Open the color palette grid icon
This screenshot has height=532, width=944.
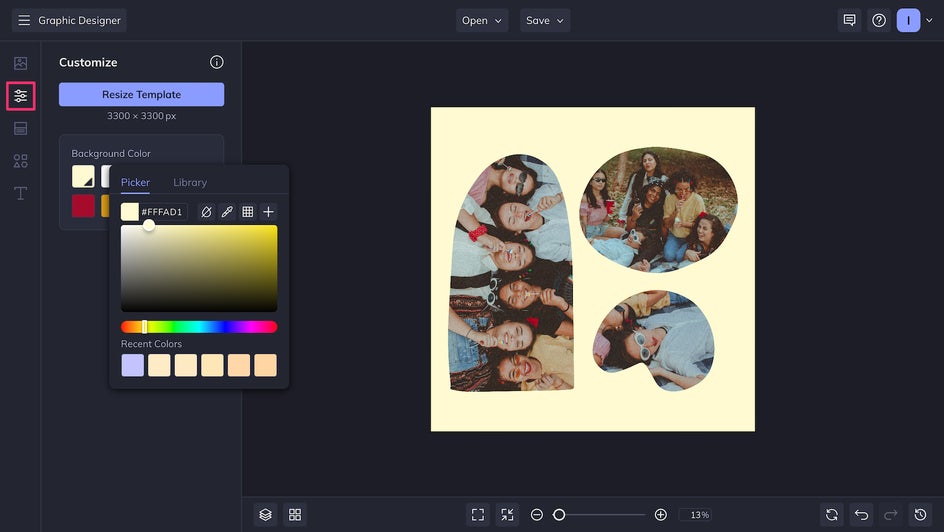click(247, 212)
